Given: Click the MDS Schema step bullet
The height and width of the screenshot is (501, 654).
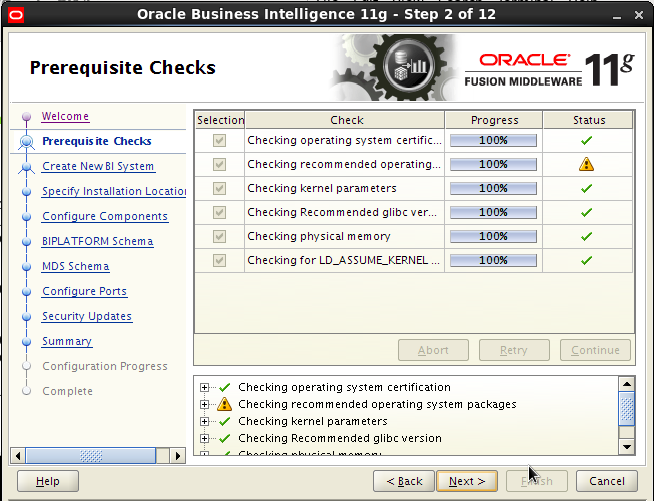Looking at the screenshot, I should click(26, 267).
